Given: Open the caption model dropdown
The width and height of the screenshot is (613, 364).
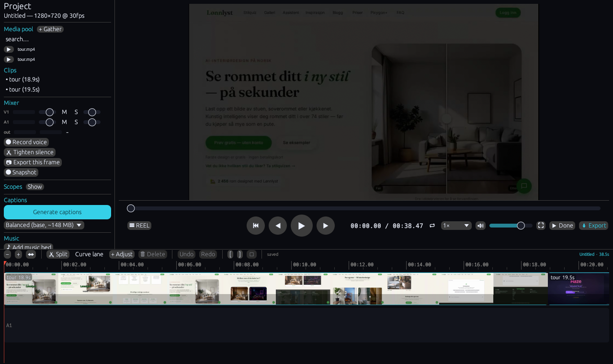Looking at the screenshot, I should tap(44, 225).
